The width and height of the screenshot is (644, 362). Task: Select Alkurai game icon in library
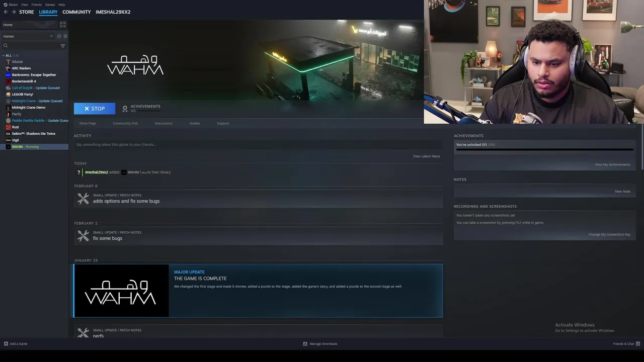pyautogui.click(x=8, y=61)
